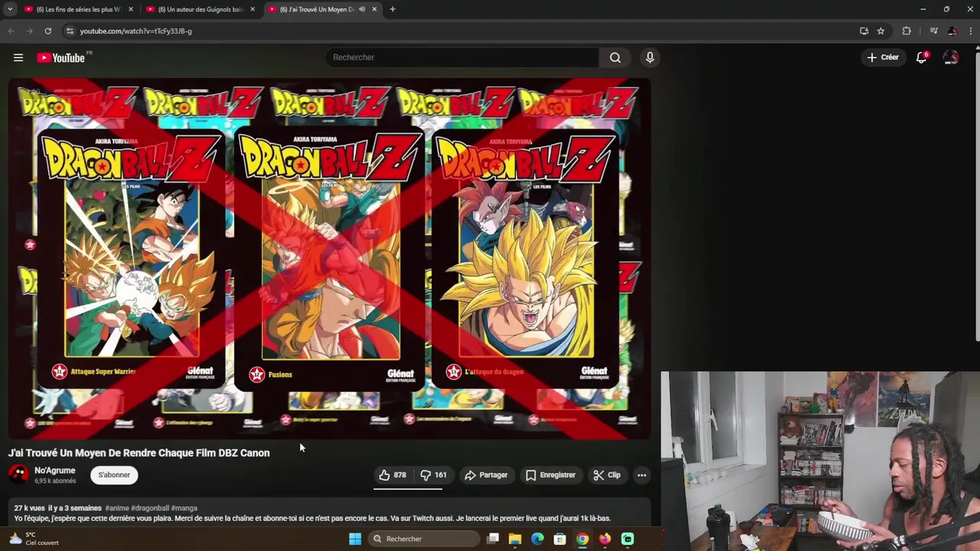Screen dimensions: 980x551
Task: Launch Microsoft Edge from taskbar
Action: tap(537, 539)
